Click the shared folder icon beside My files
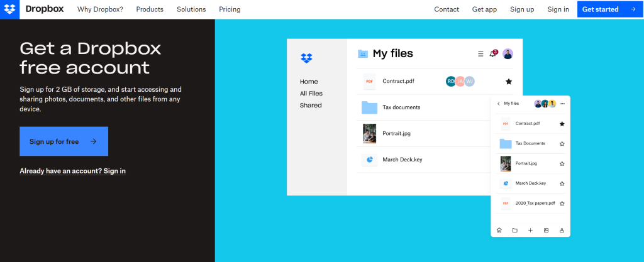Image resolution: width=644 pixels, height=262 pixels. point(363,53)
